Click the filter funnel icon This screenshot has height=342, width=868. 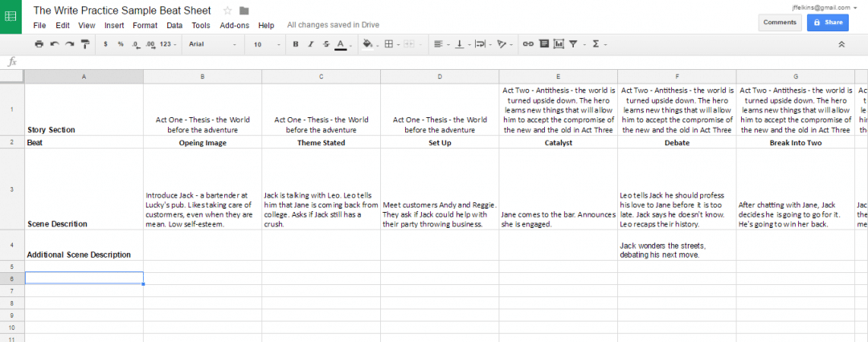pos(574,44)
